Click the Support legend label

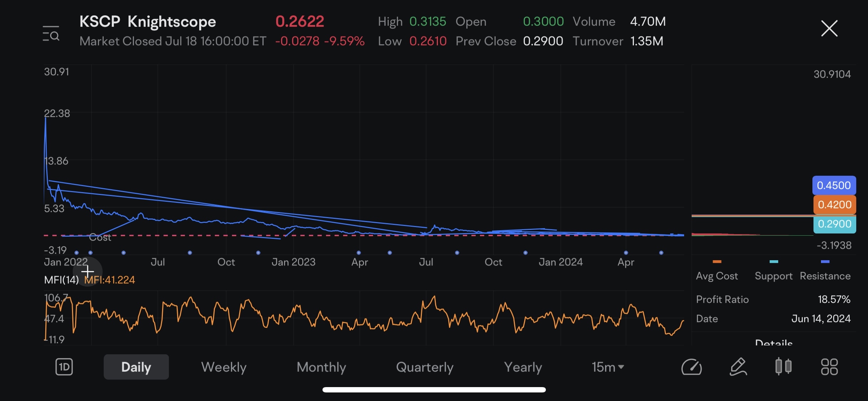point(774,276)
